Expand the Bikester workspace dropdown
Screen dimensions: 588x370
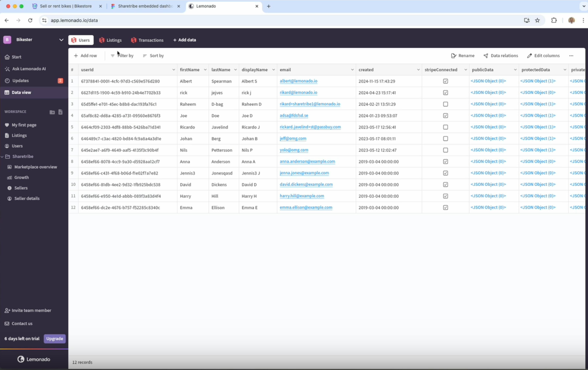pyautogui.click(x=61, y=40)
